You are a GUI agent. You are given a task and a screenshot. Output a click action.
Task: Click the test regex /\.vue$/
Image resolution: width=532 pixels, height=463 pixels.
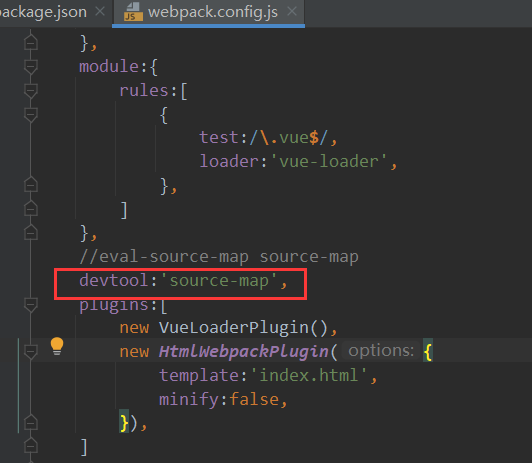[x=289, y=138]
